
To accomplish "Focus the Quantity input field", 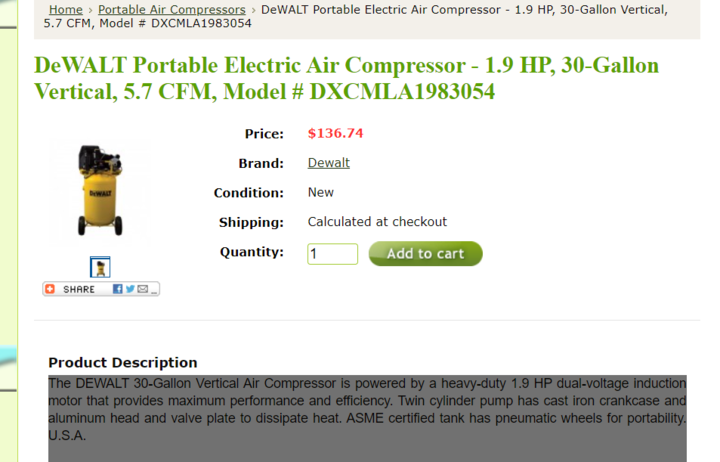I will [x=332, y=254].
